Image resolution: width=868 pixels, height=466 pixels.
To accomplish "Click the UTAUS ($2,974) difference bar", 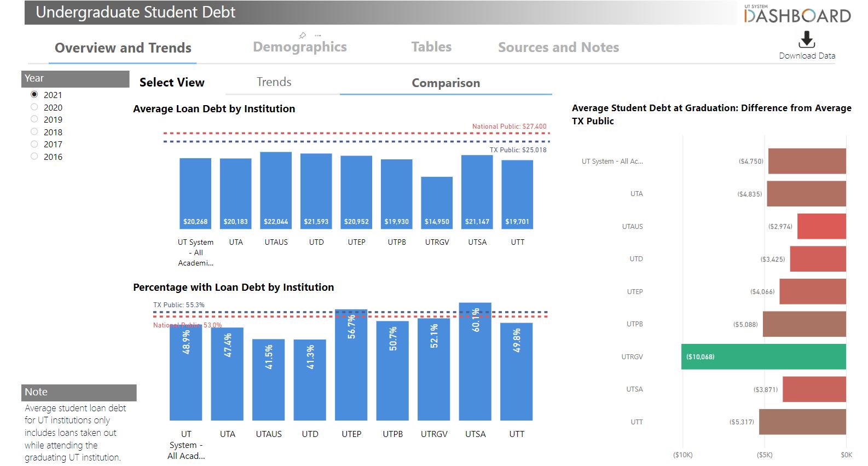I will (x=821, y=226).
